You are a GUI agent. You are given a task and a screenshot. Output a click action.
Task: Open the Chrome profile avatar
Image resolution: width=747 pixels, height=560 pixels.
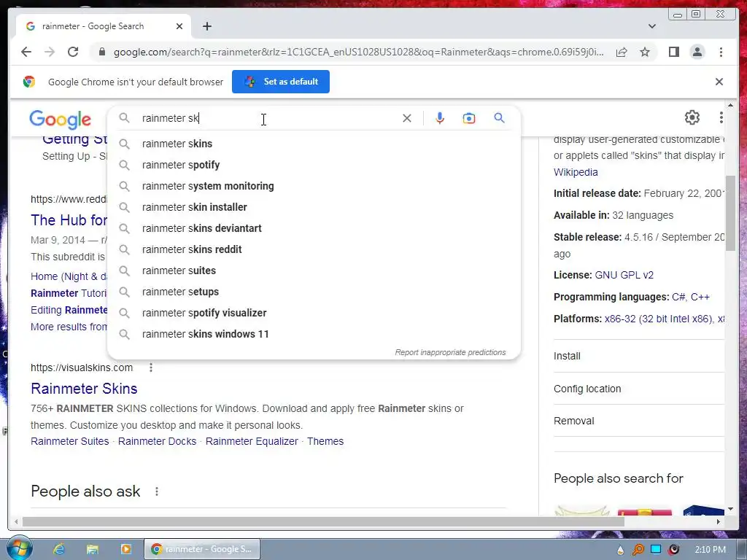697,52
